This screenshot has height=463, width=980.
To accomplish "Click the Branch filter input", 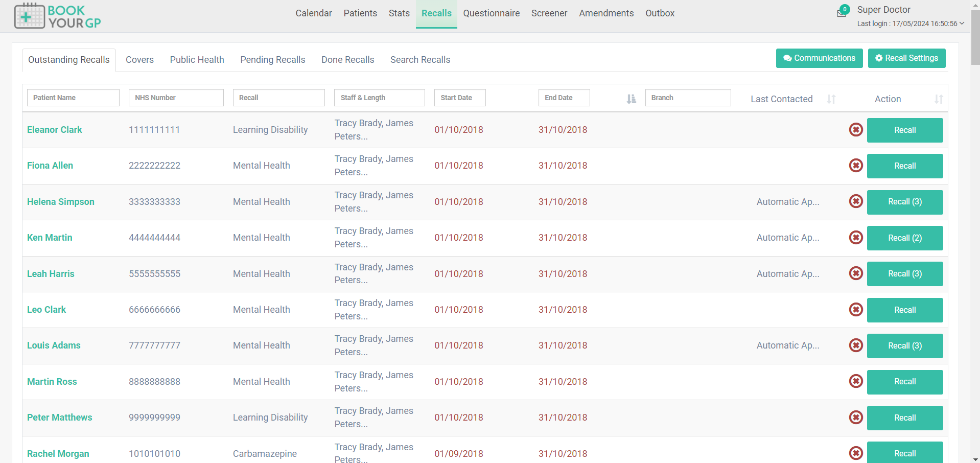I will click(x=688, y=98).
